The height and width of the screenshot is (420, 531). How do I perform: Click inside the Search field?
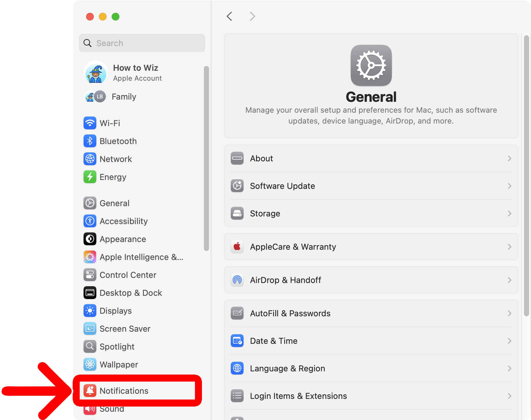coord(142,43)
